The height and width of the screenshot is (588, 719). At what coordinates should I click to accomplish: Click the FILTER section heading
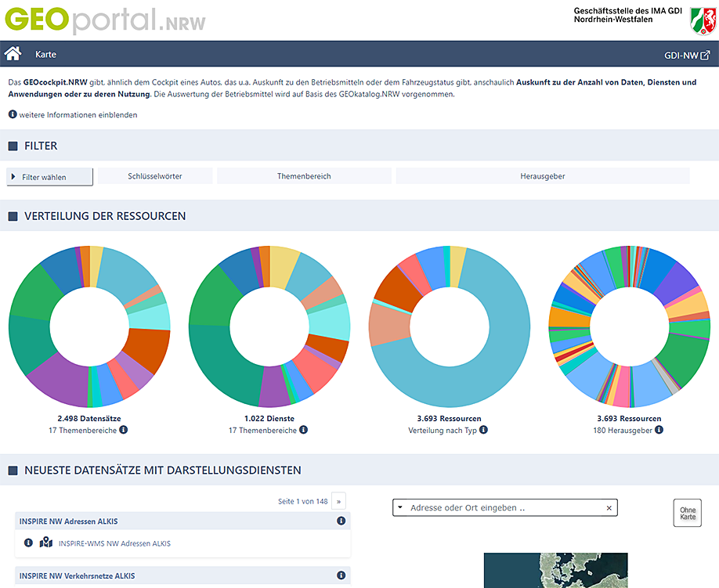[41, 146]
